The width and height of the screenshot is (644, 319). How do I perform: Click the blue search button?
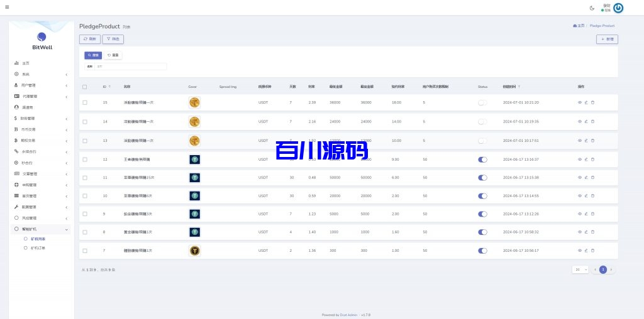(93, 55)
